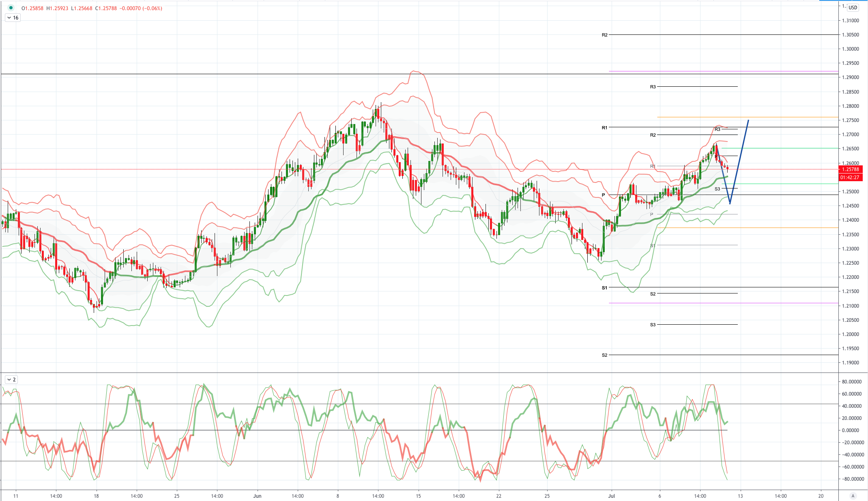Click the long S1 pivot label near 1.2165
This screenshot has height=501, width=868.
coord(604,288)
